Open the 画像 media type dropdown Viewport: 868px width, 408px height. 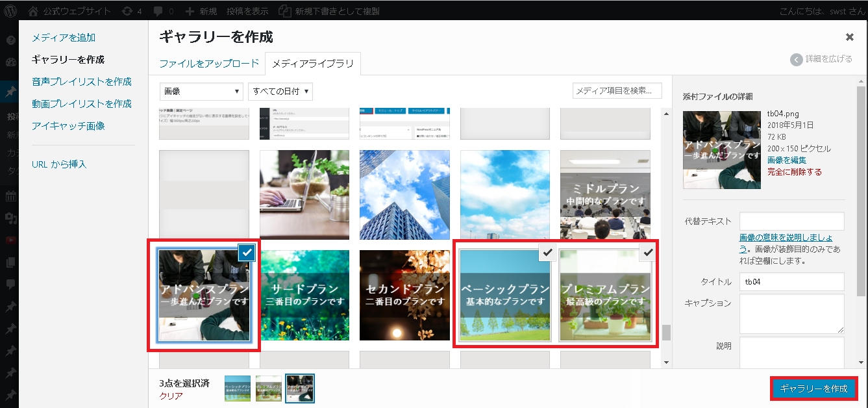pos(201,92)
